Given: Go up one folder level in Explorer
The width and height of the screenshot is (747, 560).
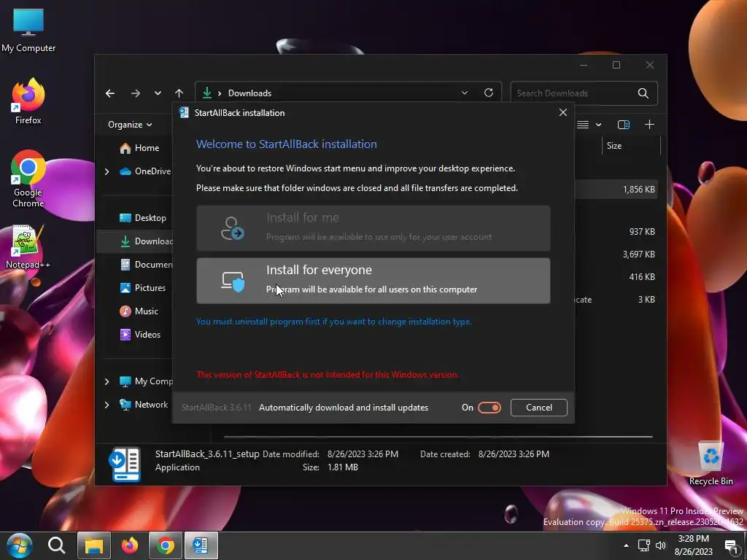Looking at the screenshot, I should click(x=179, y=93).
